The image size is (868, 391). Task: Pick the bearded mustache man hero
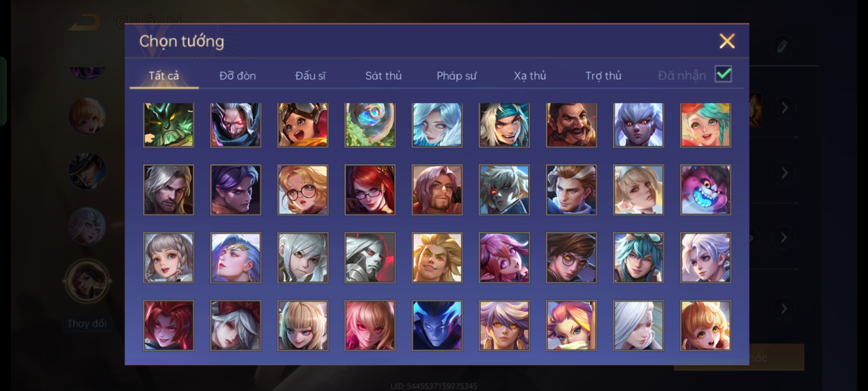coord(571,125)
